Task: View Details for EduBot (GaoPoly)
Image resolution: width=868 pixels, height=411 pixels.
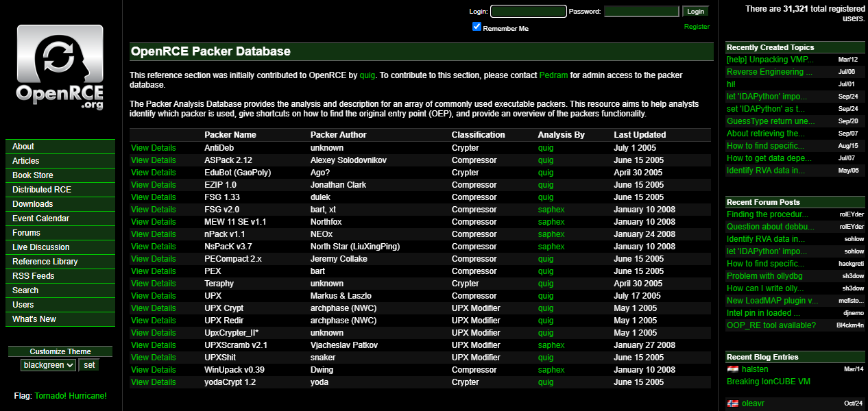Action: click(x=154, y=173)
